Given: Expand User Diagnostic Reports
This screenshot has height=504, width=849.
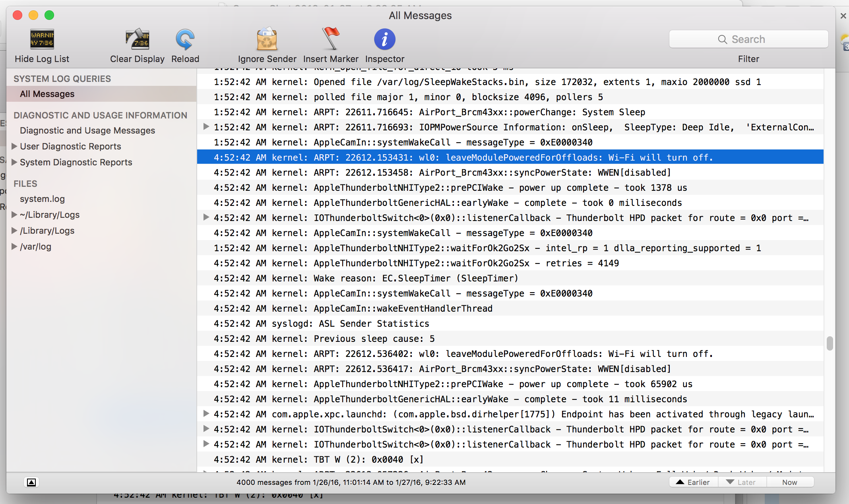Looking at the screenshot, I should [14, 146].
